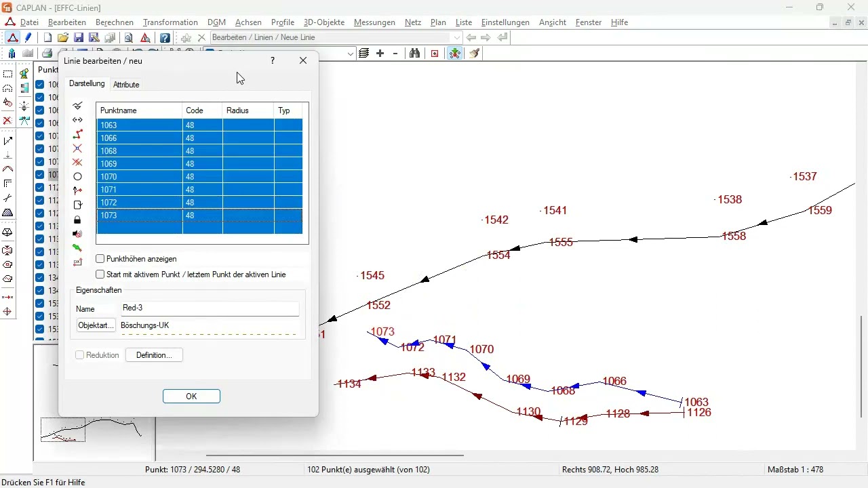Click the blue pen edit icon
The height and width of the screenshot is (488, 868).
tap(28, 38)
